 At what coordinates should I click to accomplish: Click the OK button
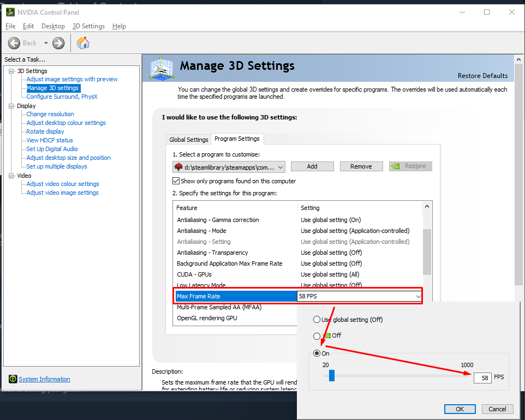click(x=460, y=409)
